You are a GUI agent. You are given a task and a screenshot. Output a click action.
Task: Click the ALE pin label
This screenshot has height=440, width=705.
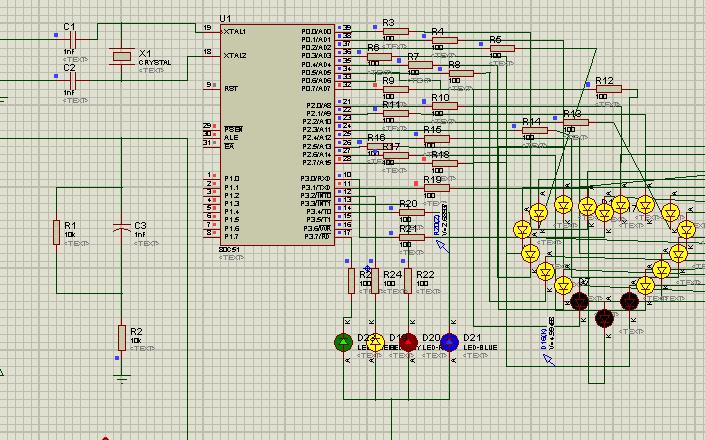coord(231,138)
